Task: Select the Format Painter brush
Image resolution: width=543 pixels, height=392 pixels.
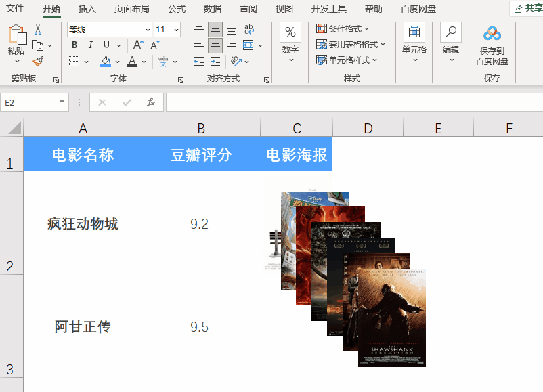Action: [38, 62]
